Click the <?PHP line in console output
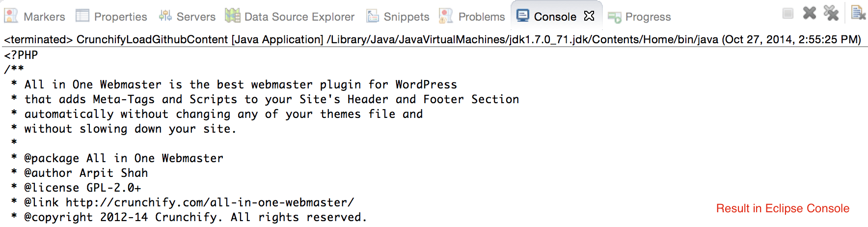The image size is (868, 227). point(21,55)
